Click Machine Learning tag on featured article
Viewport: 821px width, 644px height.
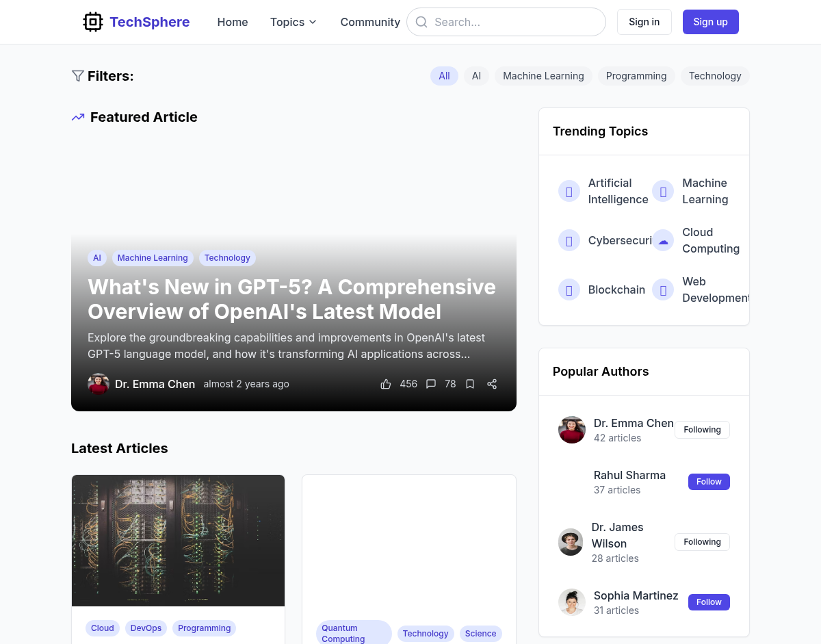tap(153, 258)
